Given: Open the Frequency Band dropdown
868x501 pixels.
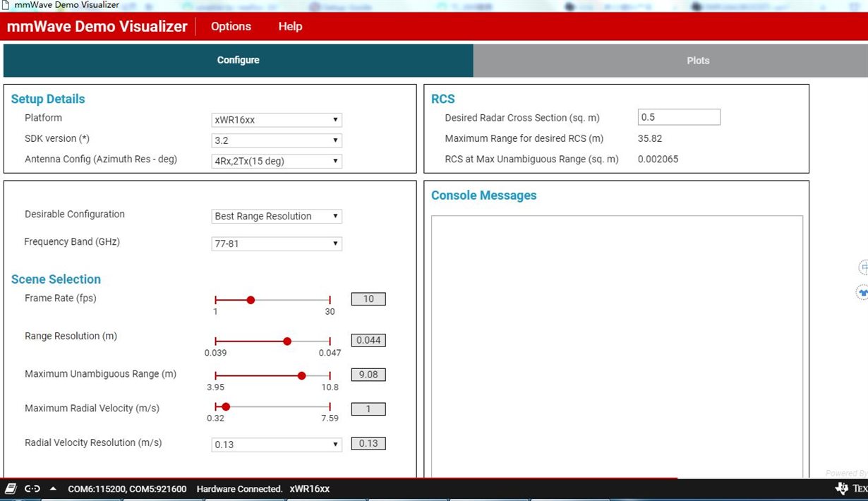Looking at the screenshot, I should click(277, 243).
